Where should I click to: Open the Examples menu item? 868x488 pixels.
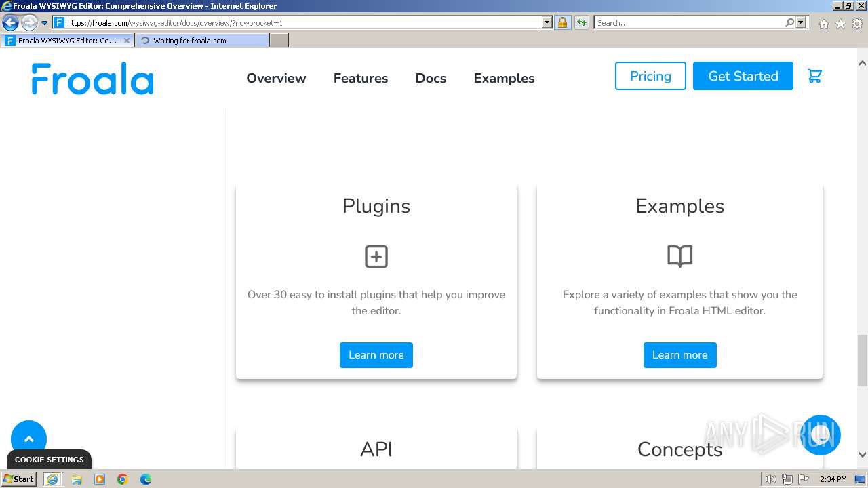[504, 78]
